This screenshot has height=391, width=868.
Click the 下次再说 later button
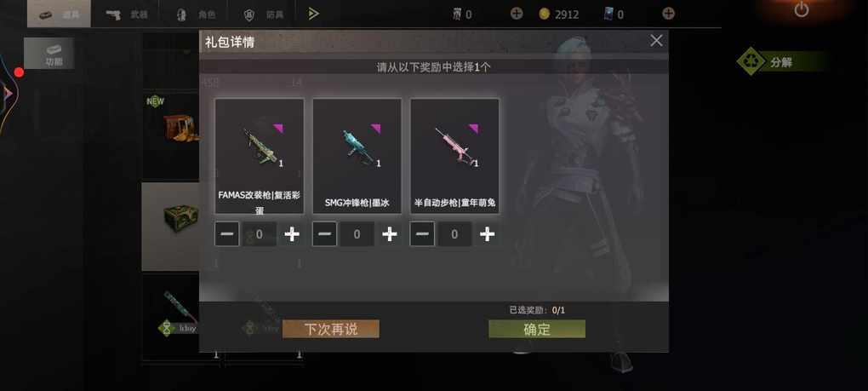coord(331,329)
